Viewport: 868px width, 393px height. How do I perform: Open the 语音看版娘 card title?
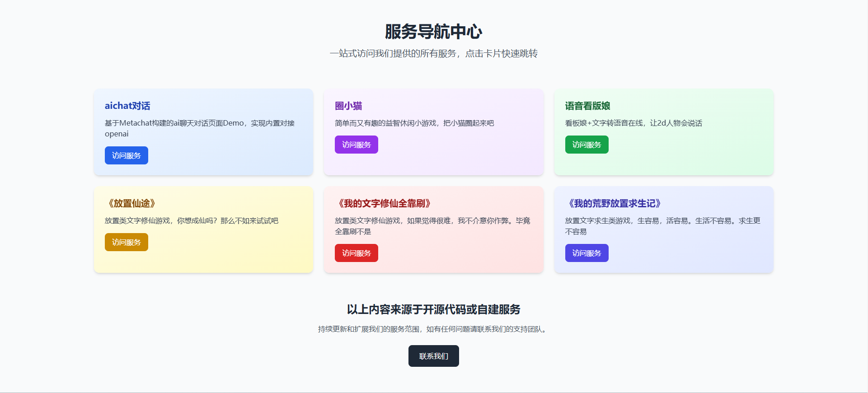(587, 106)
